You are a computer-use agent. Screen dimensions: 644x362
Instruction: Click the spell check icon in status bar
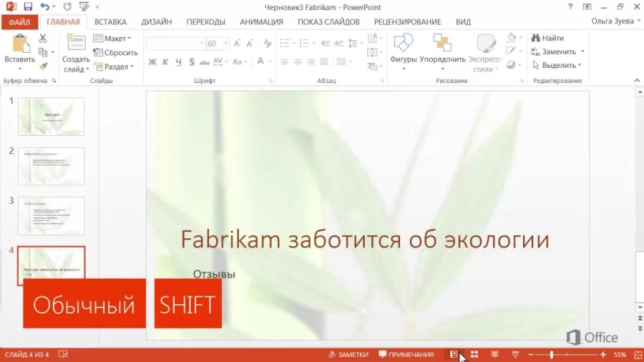pyautogui.click(x=63, y=354)
